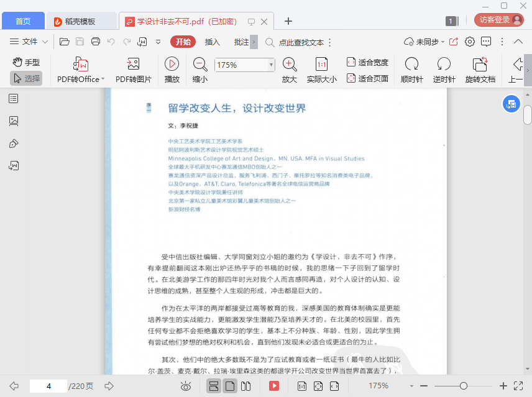Image resolution: width=532 pixels, height=397 pixels.
Task: Enable continuous scrolling view
Action: (214, 386)
